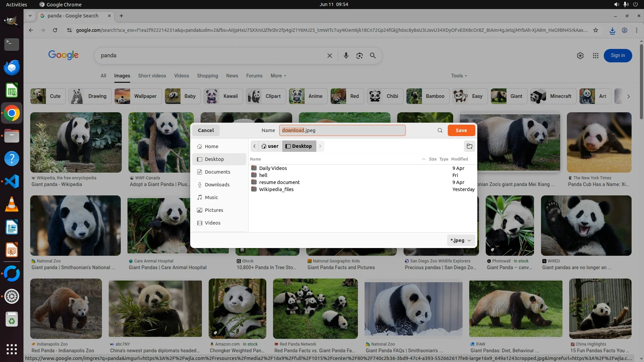644x362 pixels.
Task: Bookmark this page with the star icon
Action: (x=596, y=30)
